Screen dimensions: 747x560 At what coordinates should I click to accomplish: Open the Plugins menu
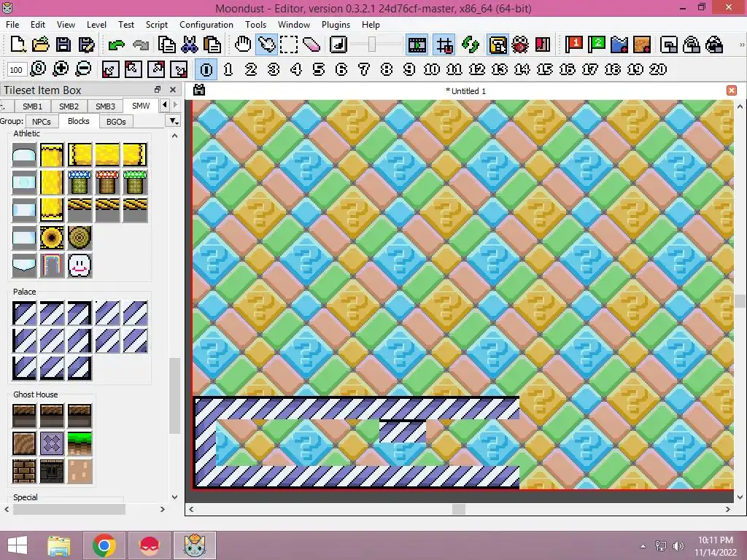click(x=336, y=24)
